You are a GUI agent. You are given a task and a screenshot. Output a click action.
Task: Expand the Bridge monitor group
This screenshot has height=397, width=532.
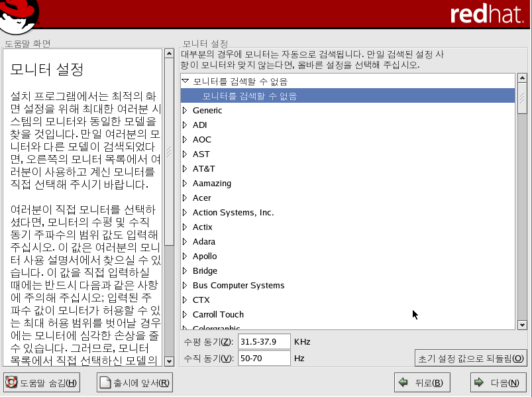pyautogui.click(x=185, y=271)
